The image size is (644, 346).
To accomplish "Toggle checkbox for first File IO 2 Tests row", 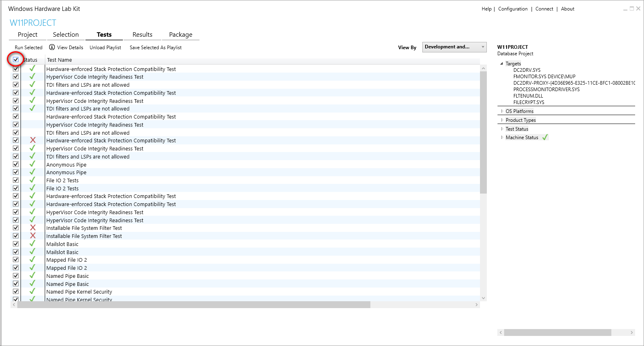I will [x=16, y=180].
